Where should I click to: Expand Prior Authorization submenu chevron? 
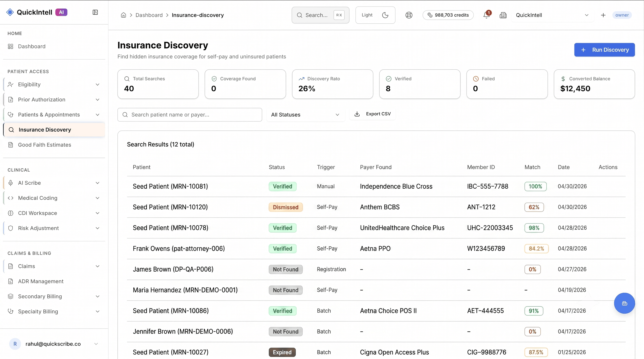(98, 100)
